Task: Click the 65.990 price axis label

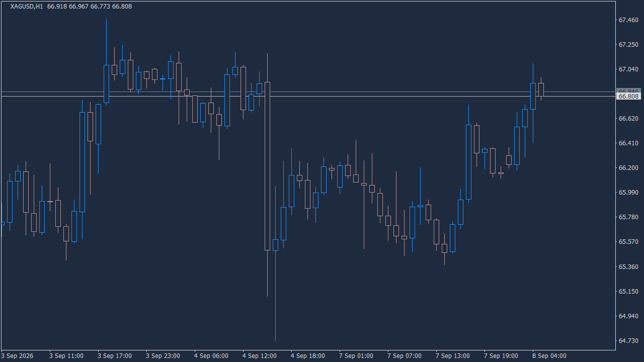Action: coord(628,193)
